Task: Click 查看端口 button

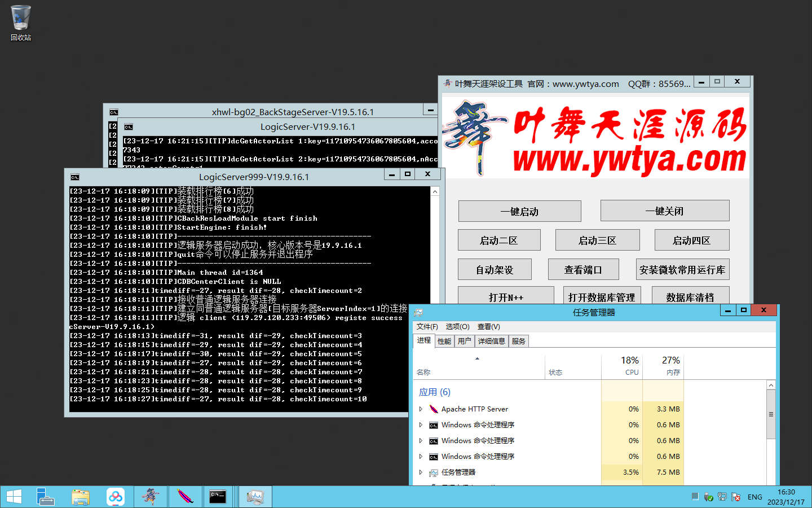Action: [583, 269]
